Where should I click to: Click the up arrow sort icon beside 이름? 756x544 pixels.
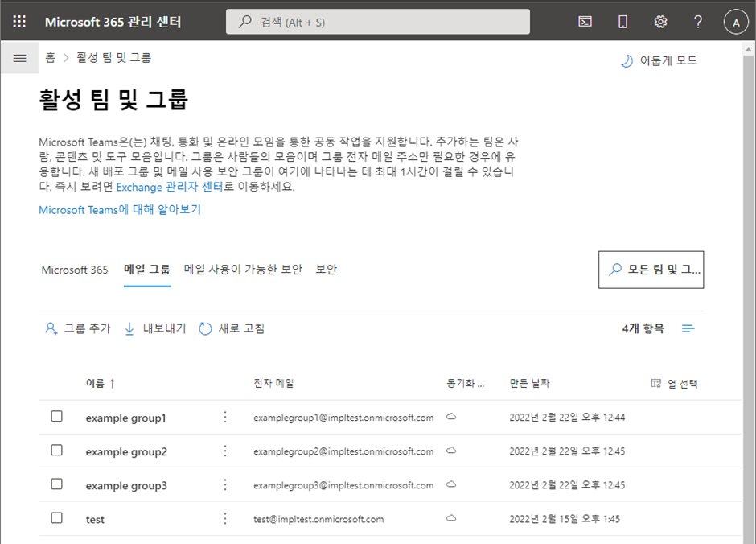(x=113, y=383)
